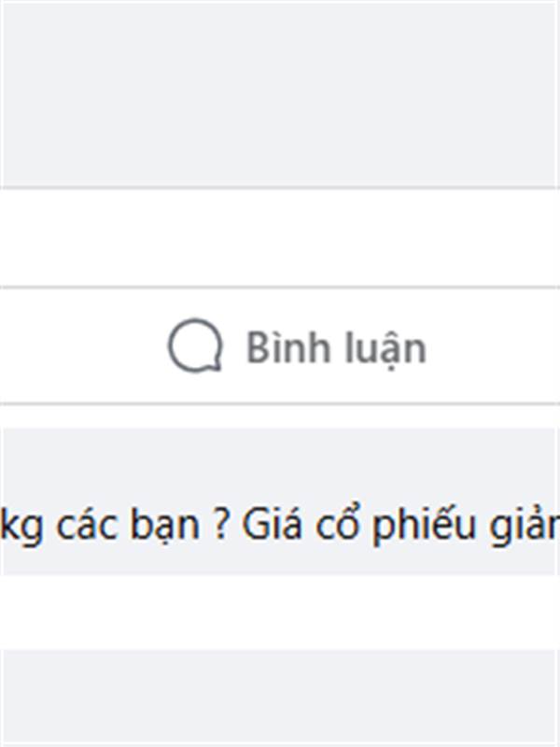Click the Bình luận label
560x747 pixels.
pyautogui.click(x=336, y=347)
